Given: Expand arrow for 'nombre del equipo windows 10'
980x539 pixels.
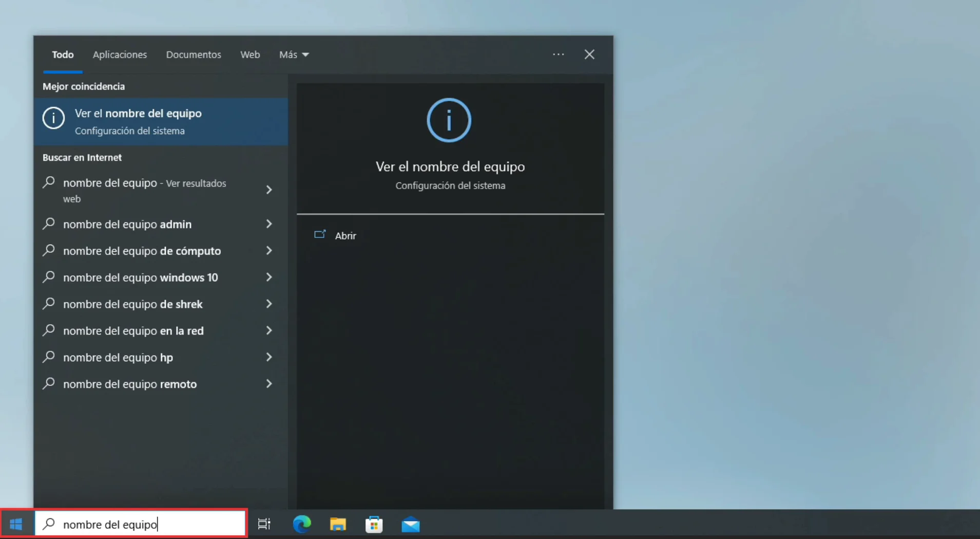Looking at the screenshot, I should [x=269, y=277].
